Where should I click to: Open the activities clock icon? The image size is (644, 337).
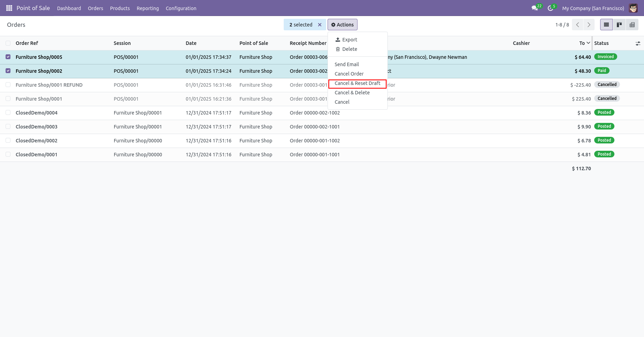pos(550,8)
